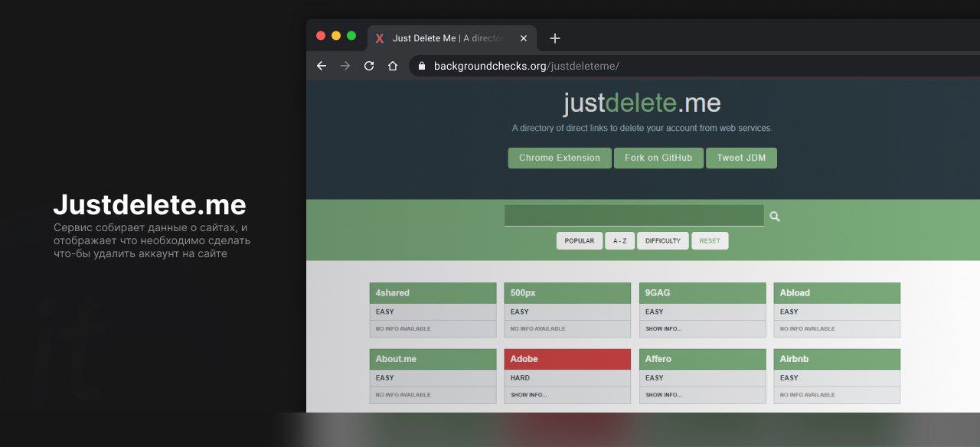The width and height of the screenshot is (980, 447).
Task: Click NO INFO AVAILABLE on Abload card
Action: [808, 329]
